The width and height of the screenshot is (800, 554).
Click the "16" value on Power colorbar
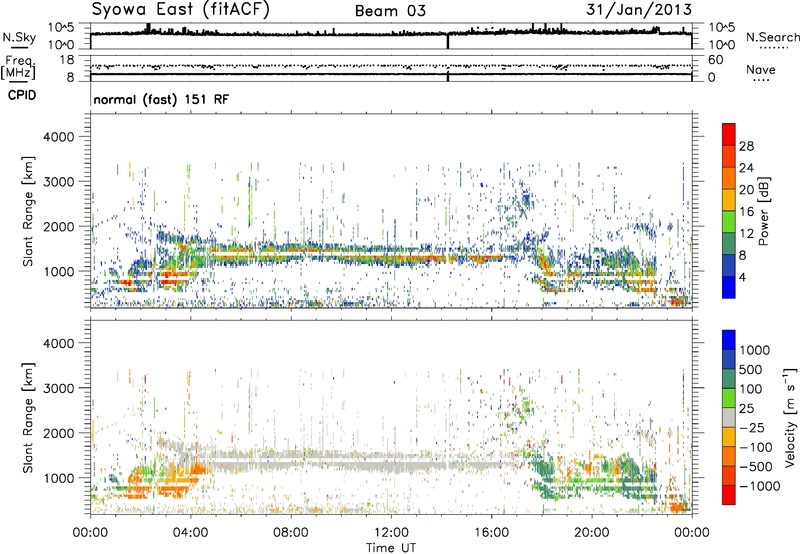click(x=746, y=212)
